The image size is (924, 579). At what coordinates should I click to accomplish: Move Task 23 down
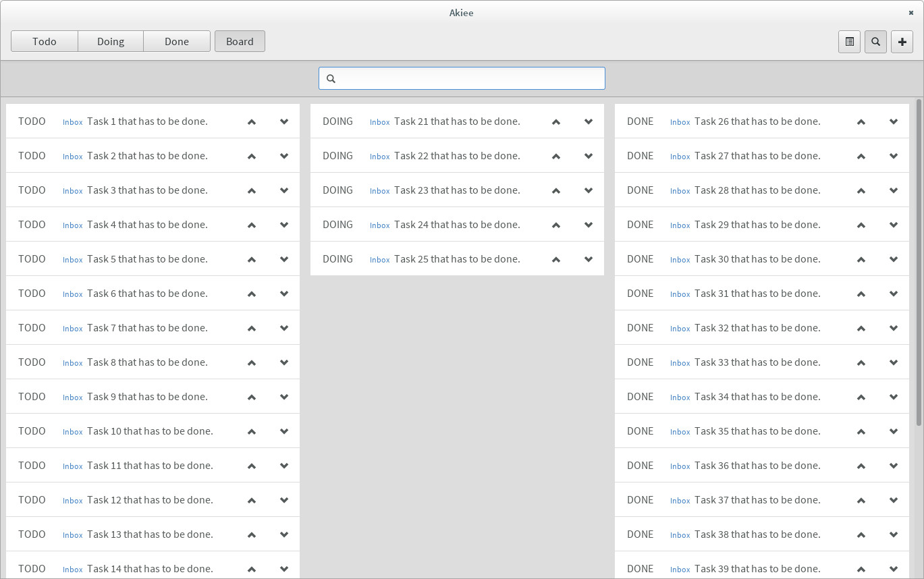[x=589, y=191]
